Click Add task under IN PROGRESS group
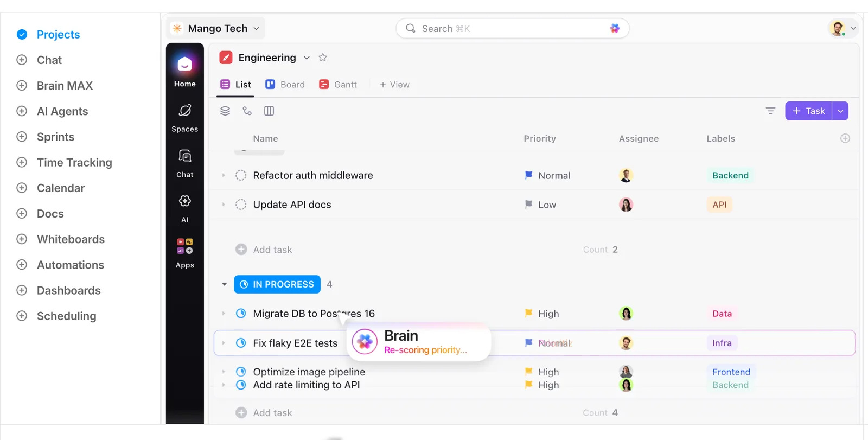Viewport: 868px width, 440px height. pyautogui.click(x=264, y=413)
